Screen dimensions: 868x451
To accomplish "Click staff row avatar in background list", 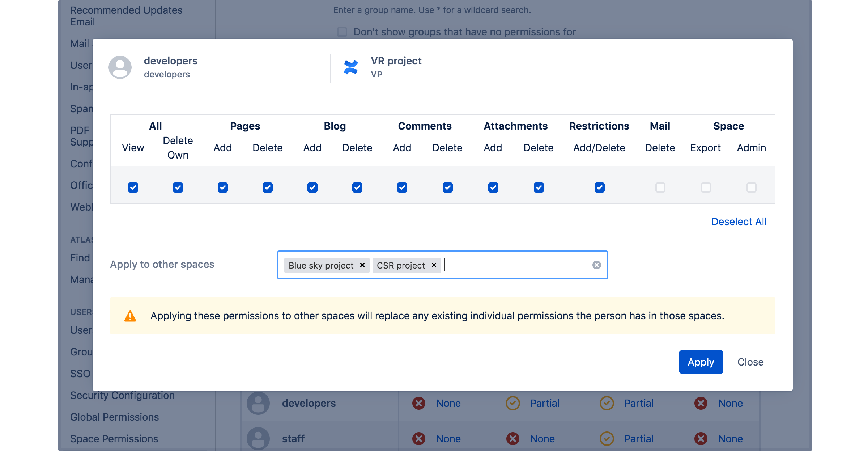I will 258,439.
